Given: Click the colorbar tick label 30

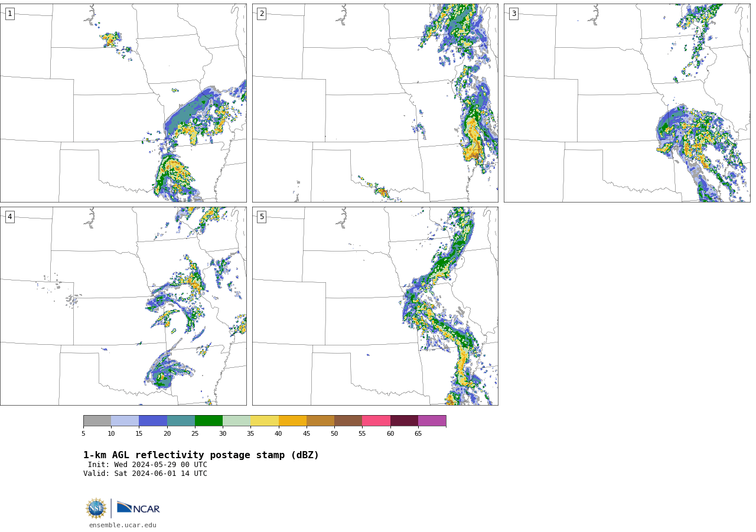Looking at the screenshot, I should (x=223, y=434).
